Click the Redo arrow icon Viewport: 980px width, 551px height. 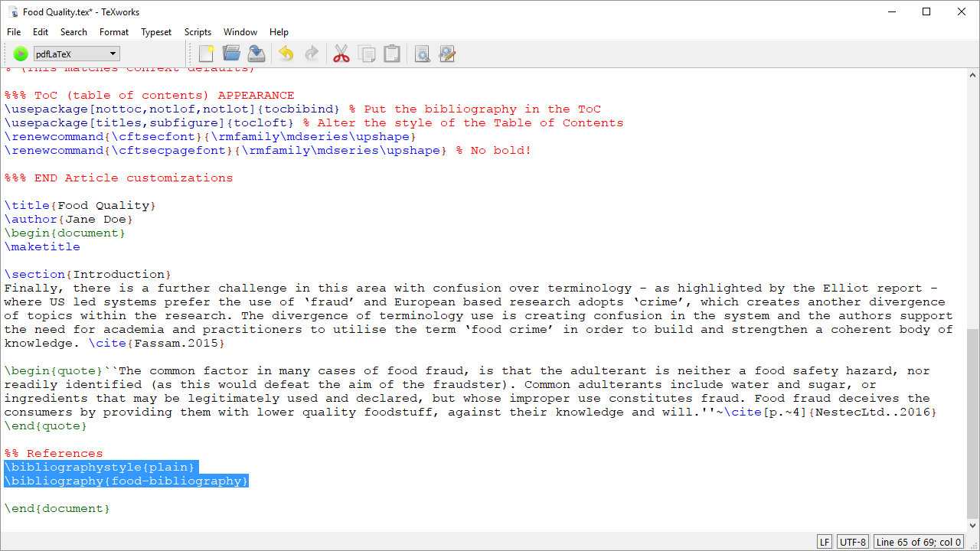tap(312, 54)
